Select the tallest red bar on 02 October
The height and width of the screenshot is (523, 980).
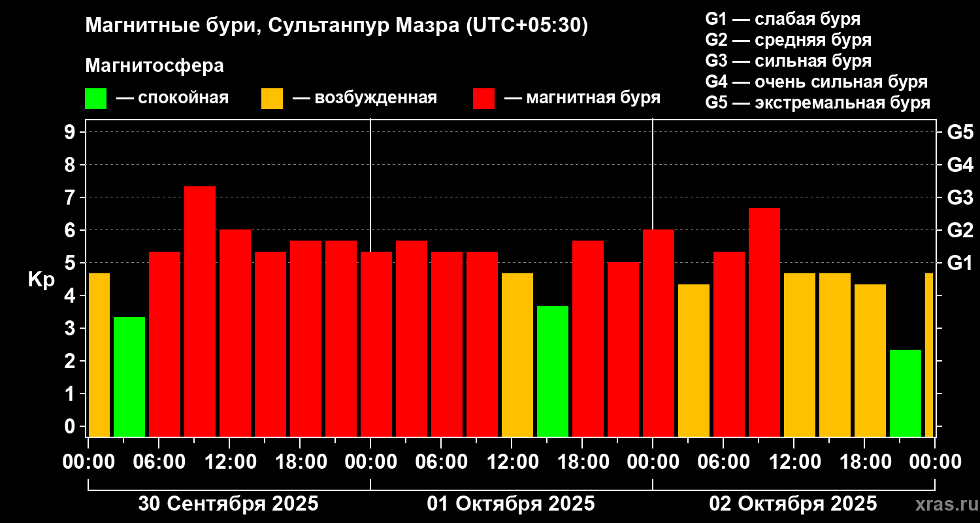pyautogui.click(x=764, y=322)
